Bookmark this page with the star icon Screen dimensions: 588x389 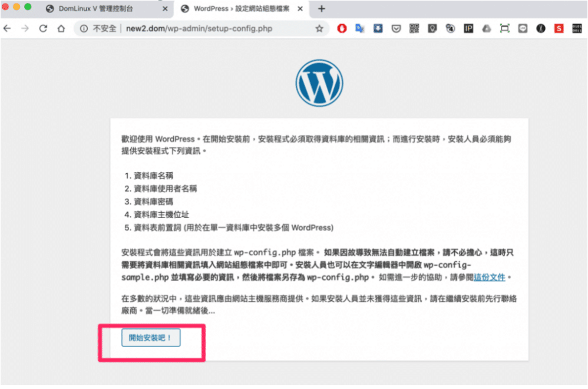coord(319,28)
